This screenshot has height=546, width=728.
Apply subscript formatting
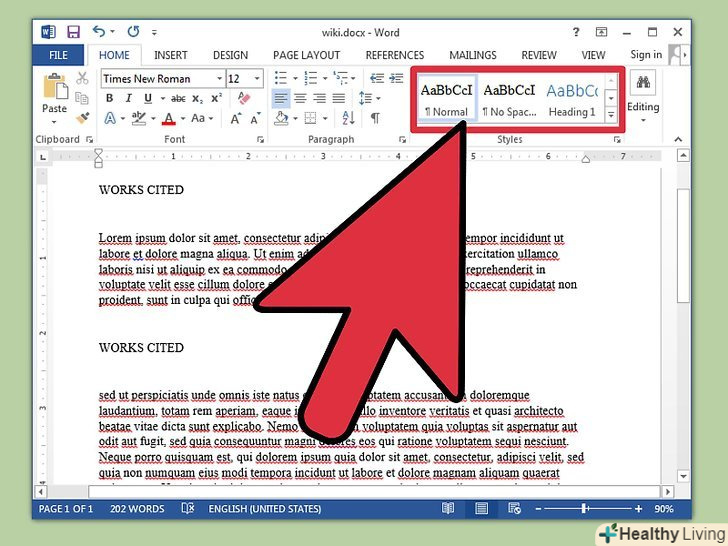click(197, 99)
